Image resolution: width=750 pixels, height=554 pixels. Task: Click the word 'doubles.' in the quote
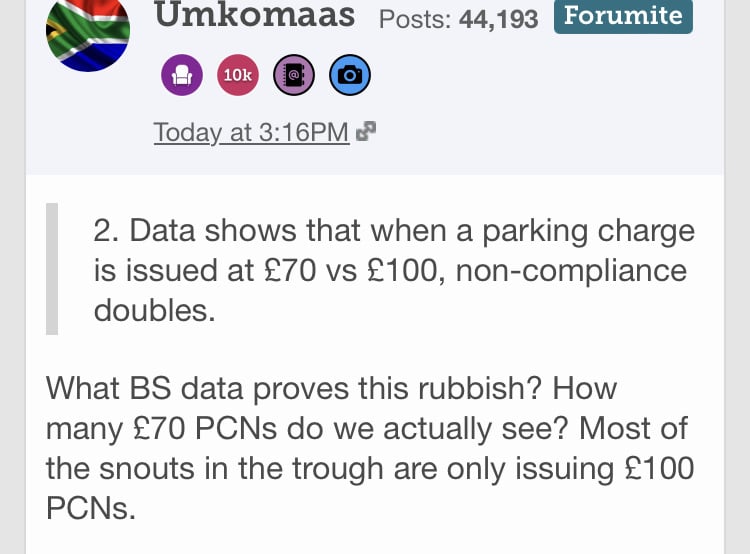pyautogui.click(x=154, y=310)
